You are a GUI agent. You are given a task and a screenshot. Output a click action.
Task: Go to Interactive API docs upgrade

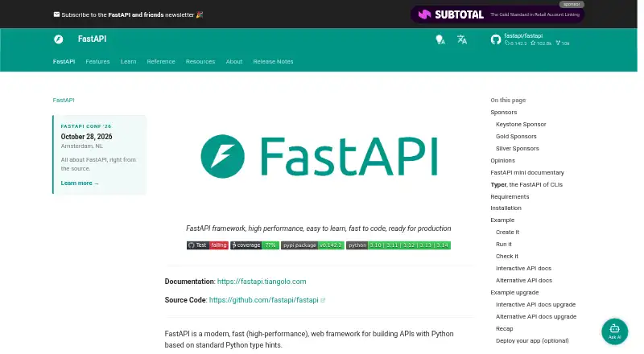click(535, 305)
